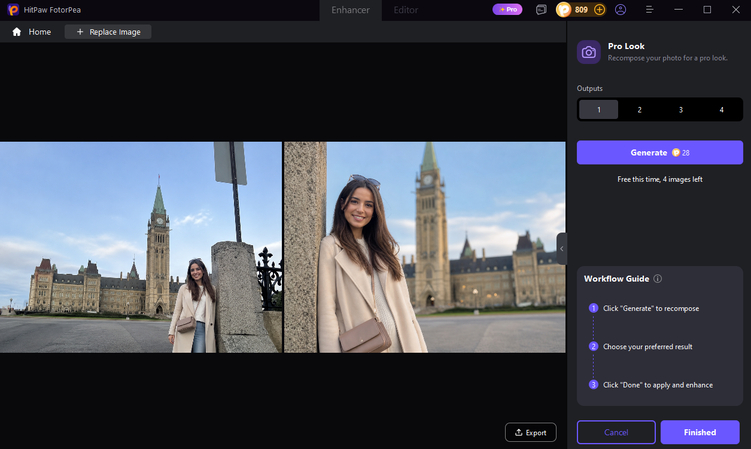Select 3 outputs option
Viewport: 751px width, 449px height.
coord(681,110)
